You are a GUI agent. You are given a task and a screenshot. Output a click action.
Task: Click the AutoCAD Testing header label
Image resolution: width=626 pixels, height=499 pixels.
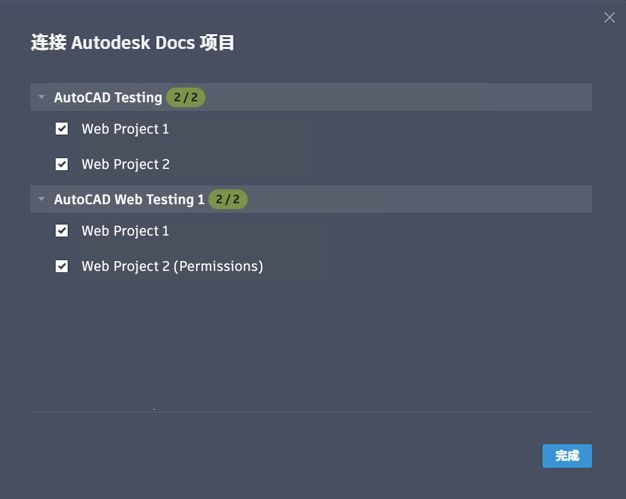(108, 98)
